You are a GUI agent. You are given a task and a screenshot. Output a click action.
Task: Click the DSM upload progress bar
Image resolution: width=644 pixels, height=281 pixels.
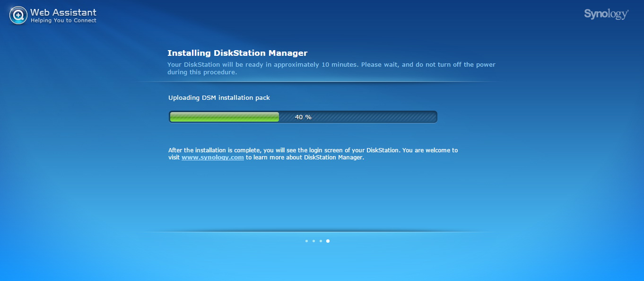[x=303, y=117]
